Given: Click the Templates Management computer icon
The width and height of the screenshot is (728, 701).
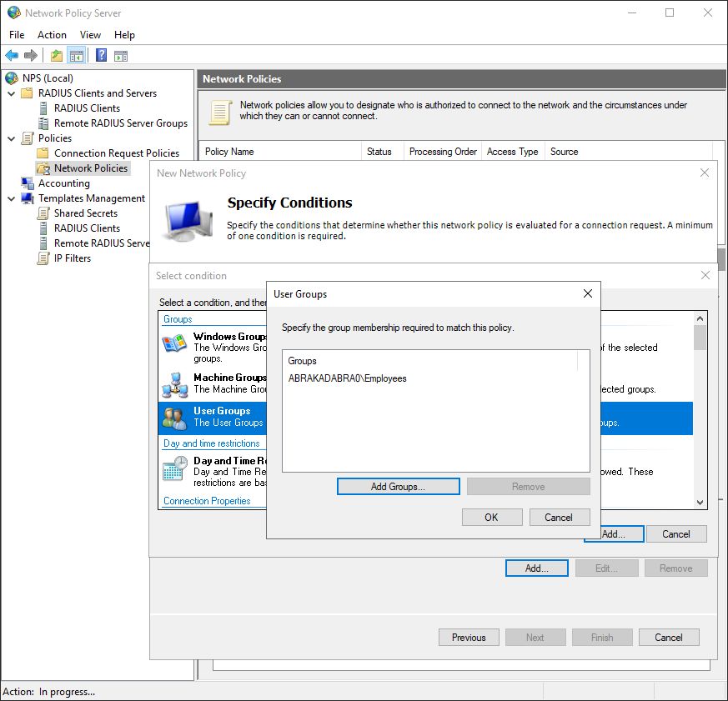Looking at the screenshot, I should click(28, 198).
